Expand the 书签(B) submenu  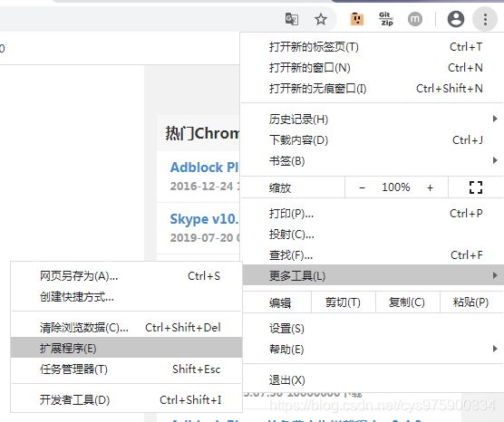point(372,160)
